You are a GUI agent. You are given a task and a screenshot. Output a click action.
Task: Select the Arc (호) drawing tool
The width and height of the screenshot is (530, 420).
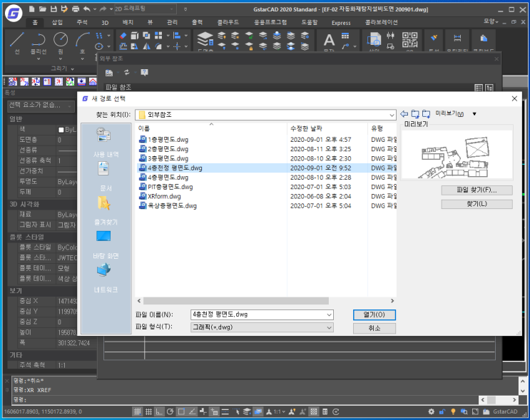click(82, 43)
